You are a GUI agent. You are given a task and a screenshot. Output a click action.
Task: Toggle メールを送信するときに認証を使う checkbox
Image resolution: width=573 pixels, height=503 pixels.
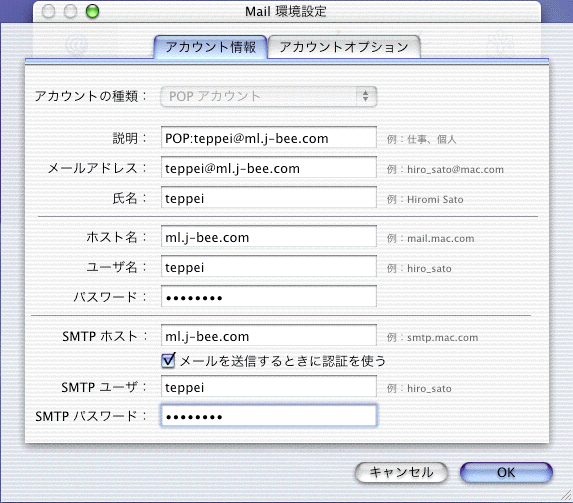(x=168, y=361)
